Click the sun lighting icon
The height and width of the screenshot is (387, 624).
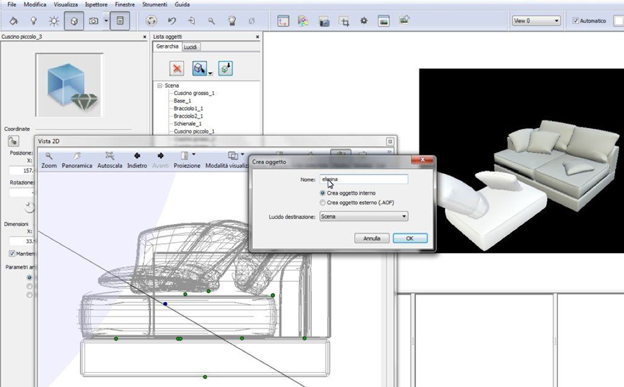54,21
